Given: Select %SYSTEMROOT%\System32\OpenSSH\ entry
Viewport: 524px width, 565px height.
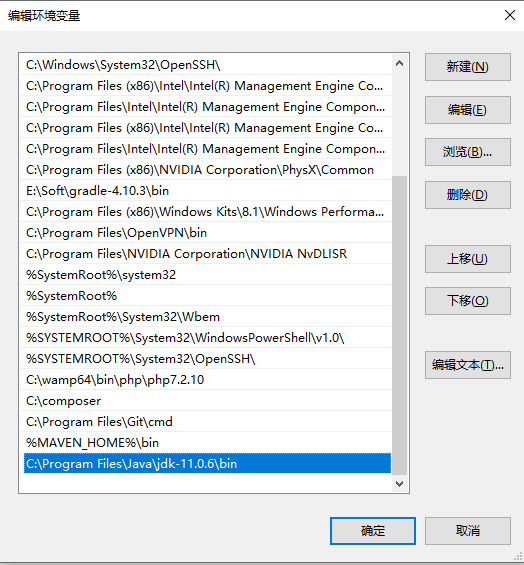Looking at the screenshot, I should (205, 359).
